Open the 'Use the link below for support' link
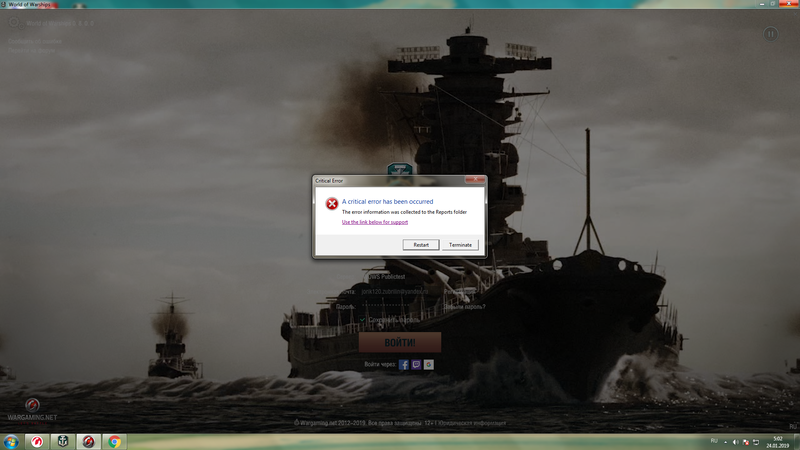 375,222
